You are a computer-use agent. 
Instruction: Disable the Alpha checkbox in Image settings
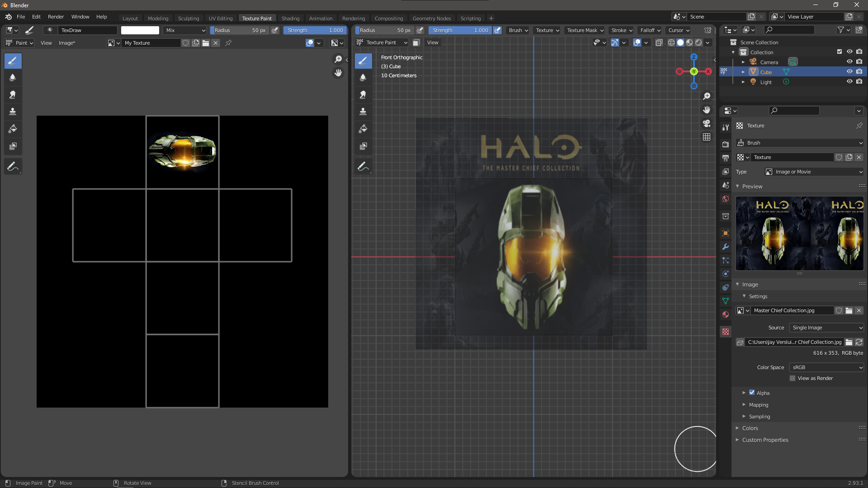752,393
